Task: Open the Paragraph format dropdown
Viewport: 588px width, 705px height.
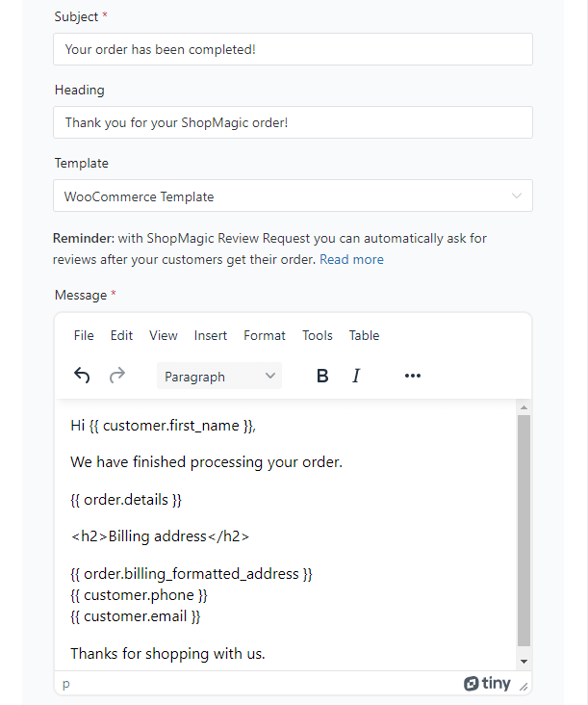Action: 219,376
